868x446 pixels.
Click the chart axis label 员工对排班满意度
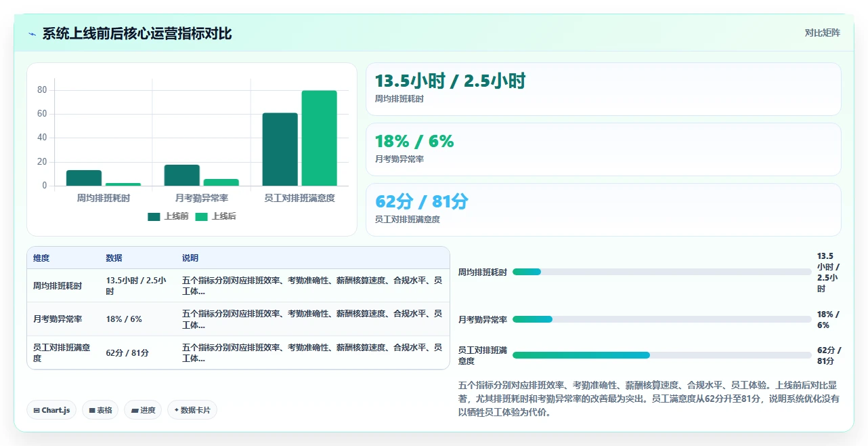(300, 198)
